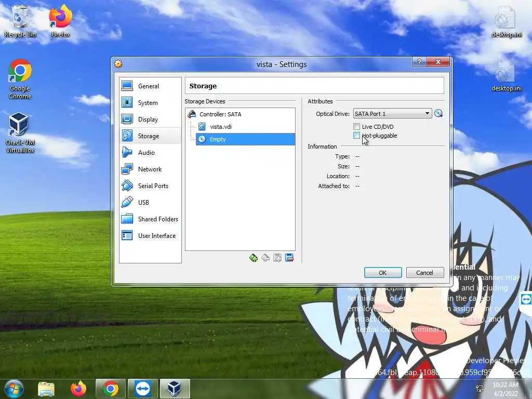Viewport: 532px width, 399px height.
Task: Click the Cancel button
Action: 425,272
